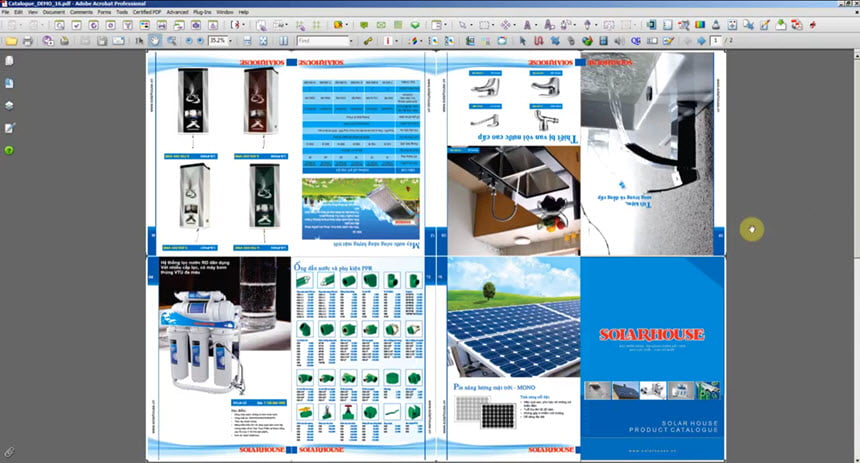Open the red bracket tool dropdown
Image resolution: width=860 pixels, height=463 pixels.
(x=243, y=25)
